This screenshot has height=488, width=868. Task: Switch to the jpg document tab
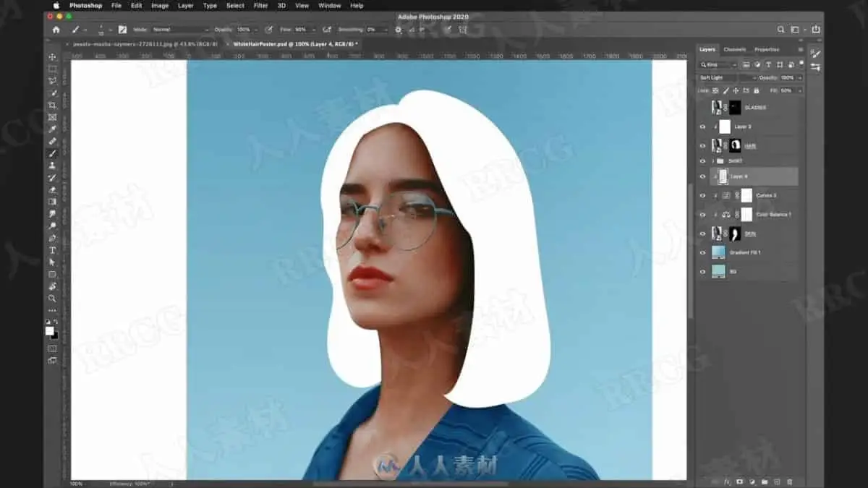coord(145,43)
